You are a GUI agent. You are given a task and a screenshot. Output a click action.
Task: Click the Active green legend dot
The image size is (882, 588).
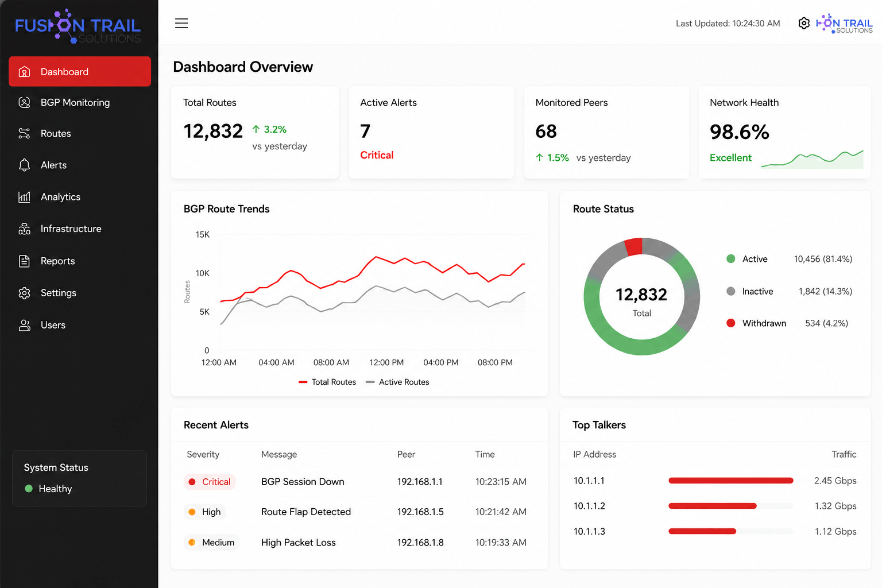731,259
